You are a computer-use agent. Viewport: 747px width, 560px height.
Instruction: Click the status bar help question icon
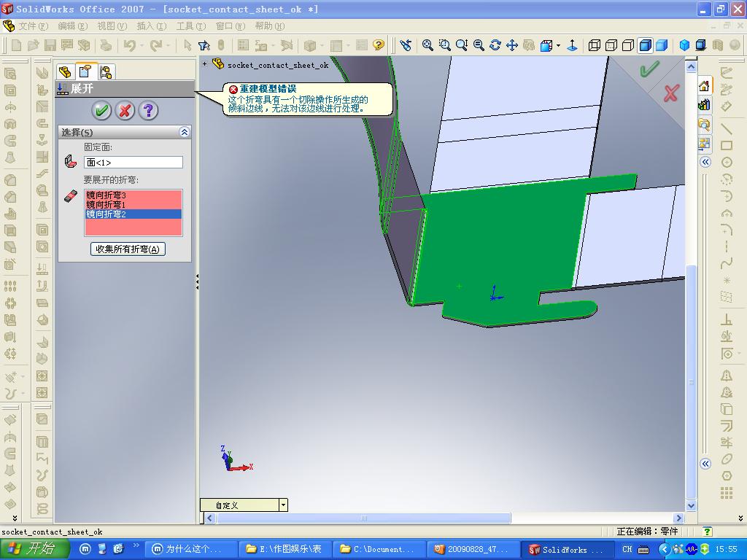708,532
